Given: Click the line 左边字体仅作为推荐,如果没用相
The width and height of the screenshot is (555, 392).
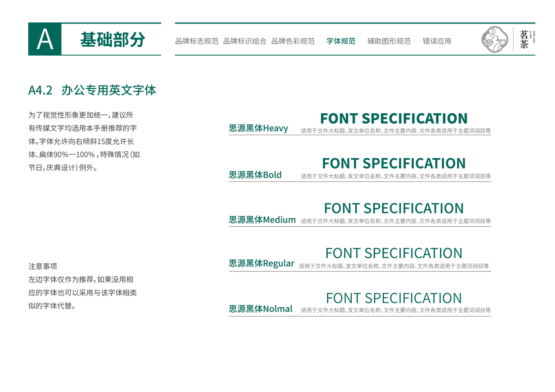Looking at the screenshot, I should (81, 280).
